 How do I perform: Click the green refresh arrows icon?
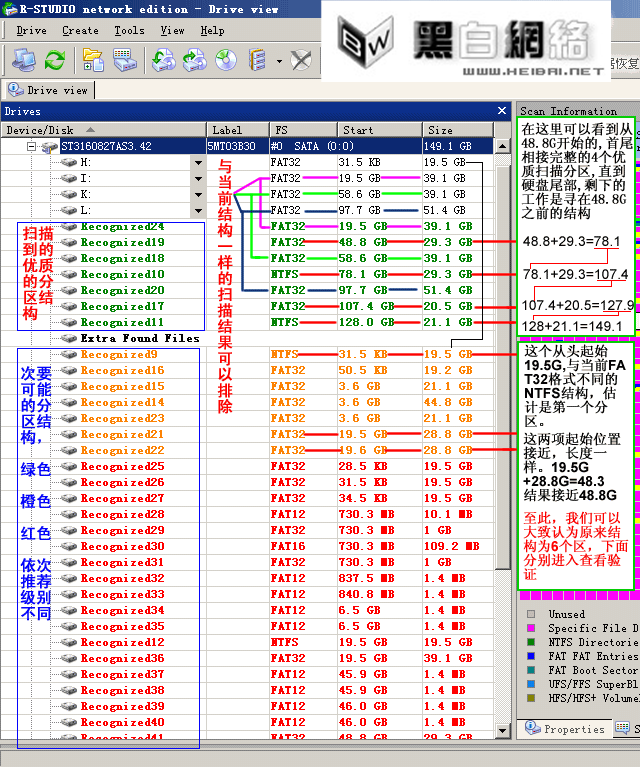[55, 60]
